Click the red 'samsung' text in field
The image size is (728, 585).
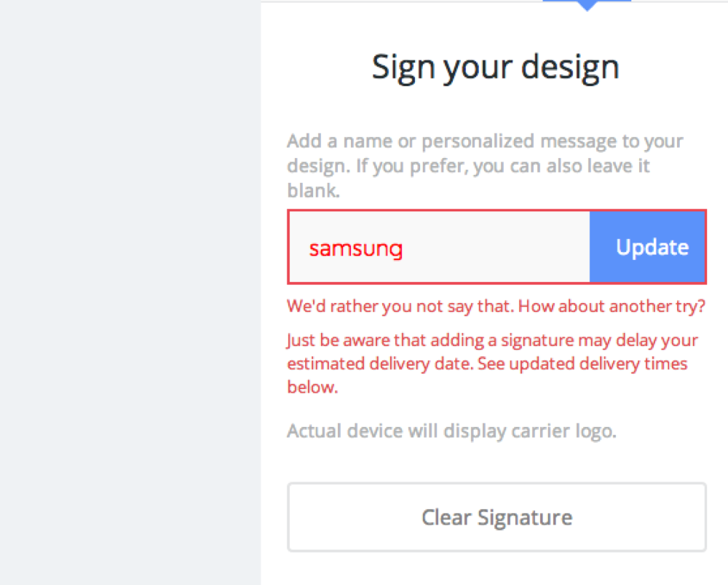click(355, 248)
